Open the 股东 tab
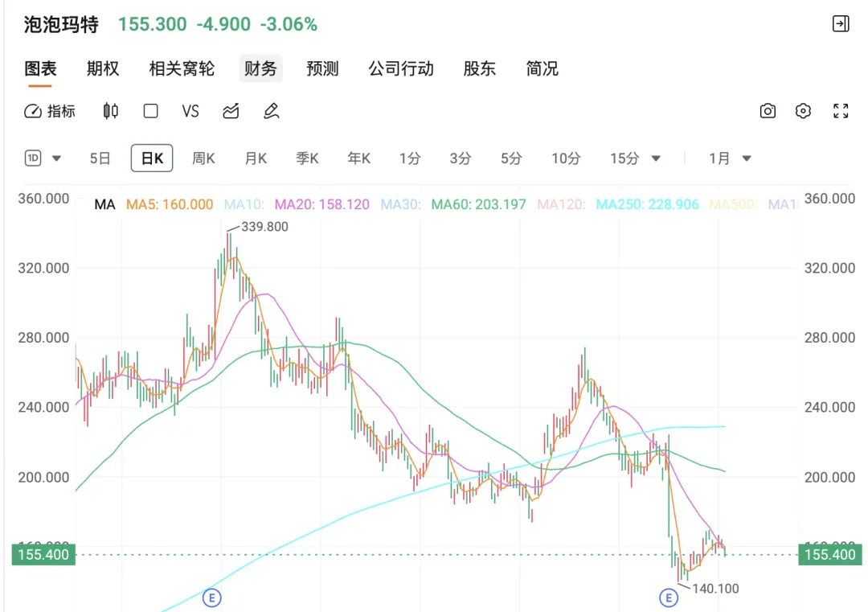The height and width of the screenshot is (612, 868). tap(480, 68)
